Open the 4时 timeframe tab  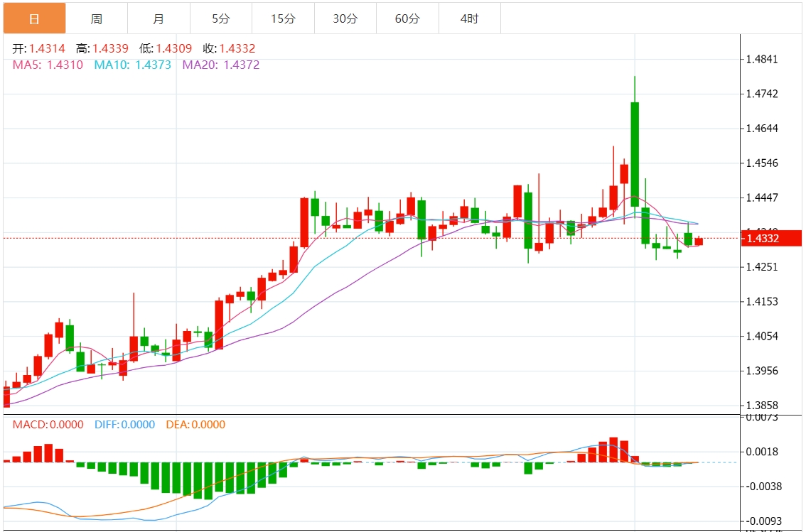pos(470,18)
